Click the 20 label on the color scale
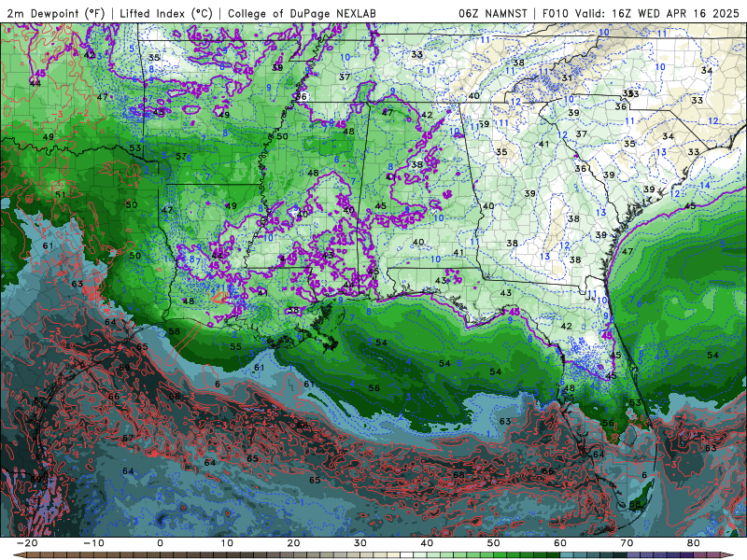The height and width of the screenshot is (560, 747). 293,543
